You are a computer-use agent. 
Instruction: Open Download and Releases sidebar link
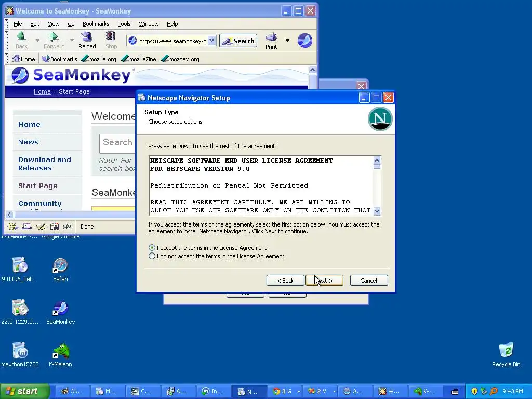[x=45, y=164]
